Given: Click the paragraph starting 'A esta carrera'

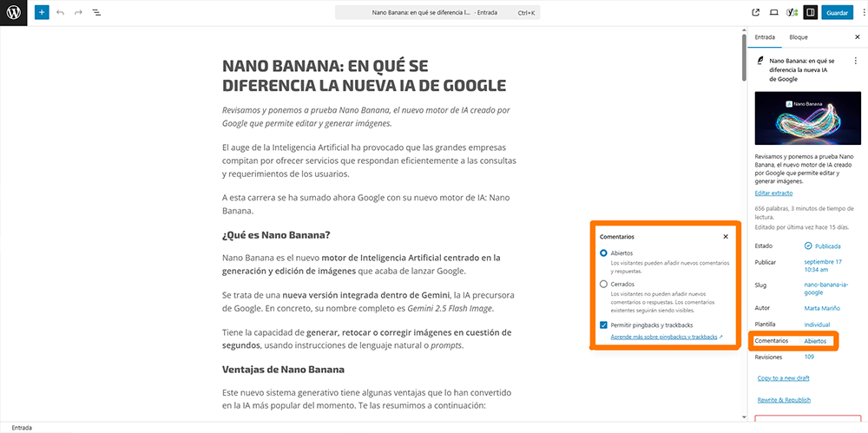Looking at the screenshot, I should (x=366, y=204).
